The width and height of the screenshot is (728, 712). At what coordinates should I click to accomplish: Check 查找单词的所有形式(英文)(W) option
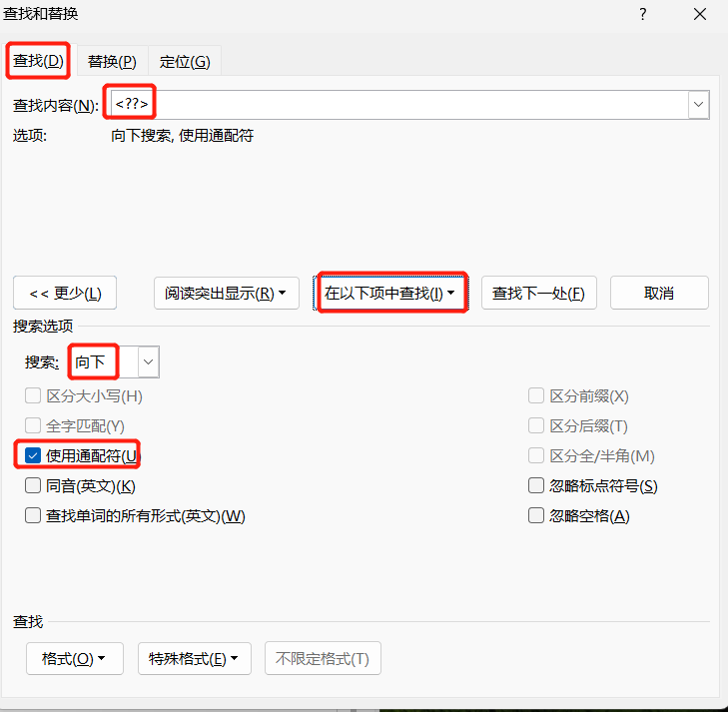pyautogui.click(x=33, y=515)
